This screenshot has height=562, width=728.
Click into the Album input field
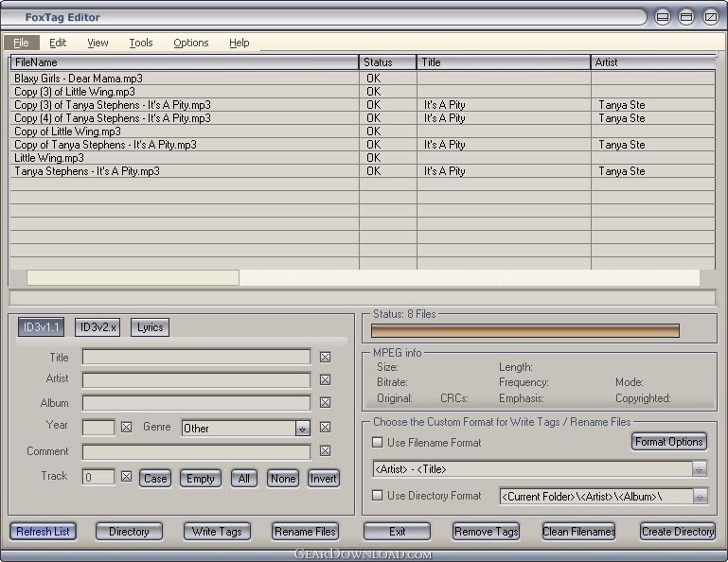coord(196,403)
